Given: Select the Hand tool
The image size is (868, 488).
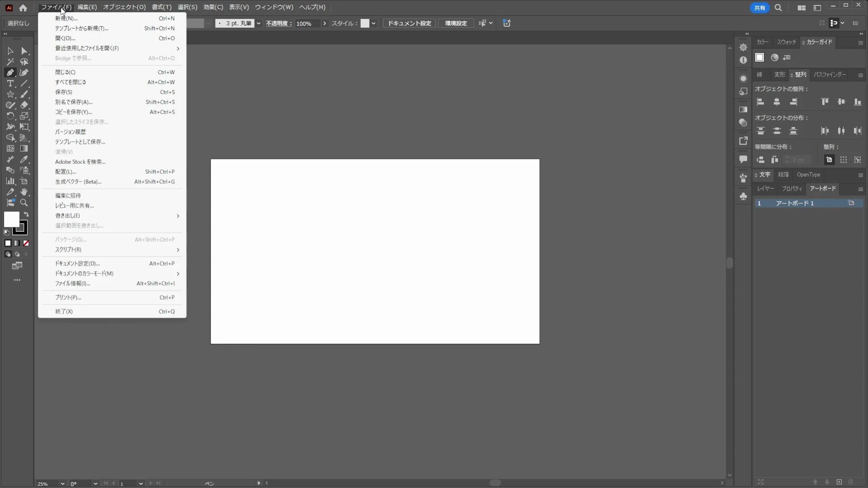Looking at the screenshot, I should [x=24, y=192].
